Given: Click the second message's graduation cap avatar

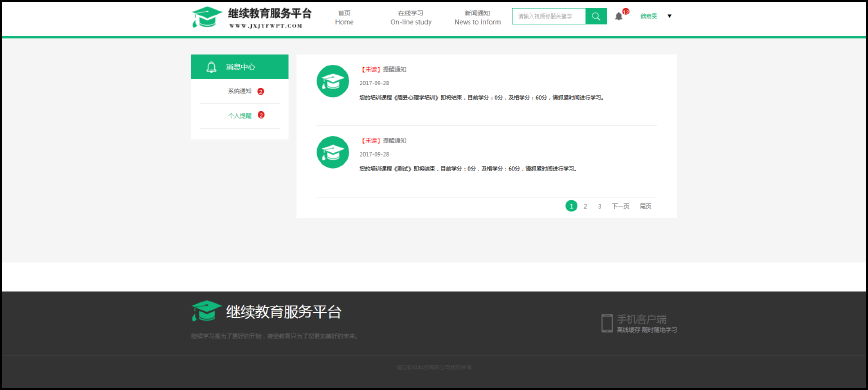Looking at the screenshot, I should pyautogui.click(x=333, y=152).
